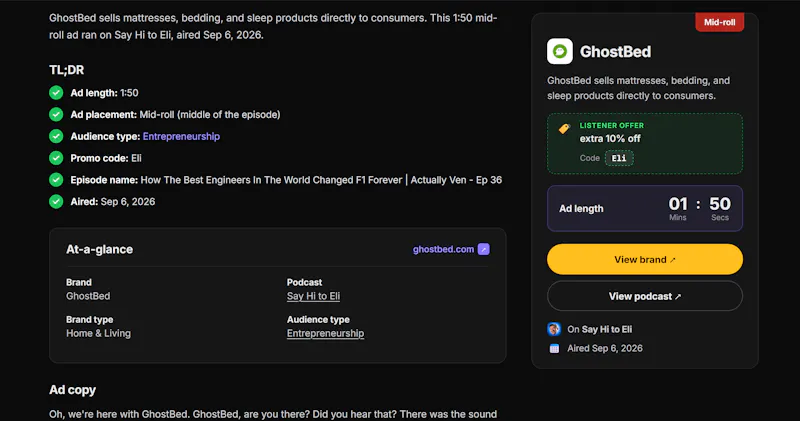Click the '50' Secs value
Screen dimensions: 800x421
720,204
